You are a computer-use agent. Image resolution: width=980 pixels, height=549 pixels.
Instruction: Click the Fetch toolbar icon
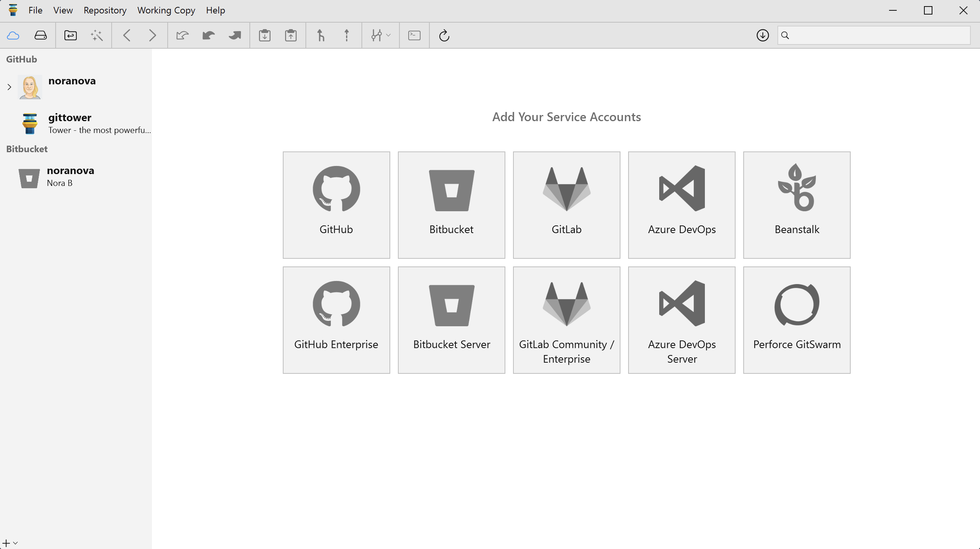tap(182, 35)
